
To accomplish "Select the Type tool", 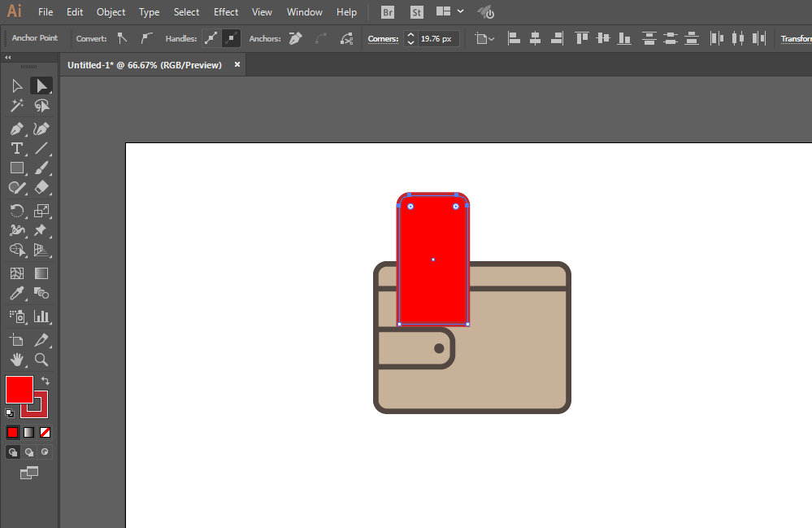I will coord(16,149).
